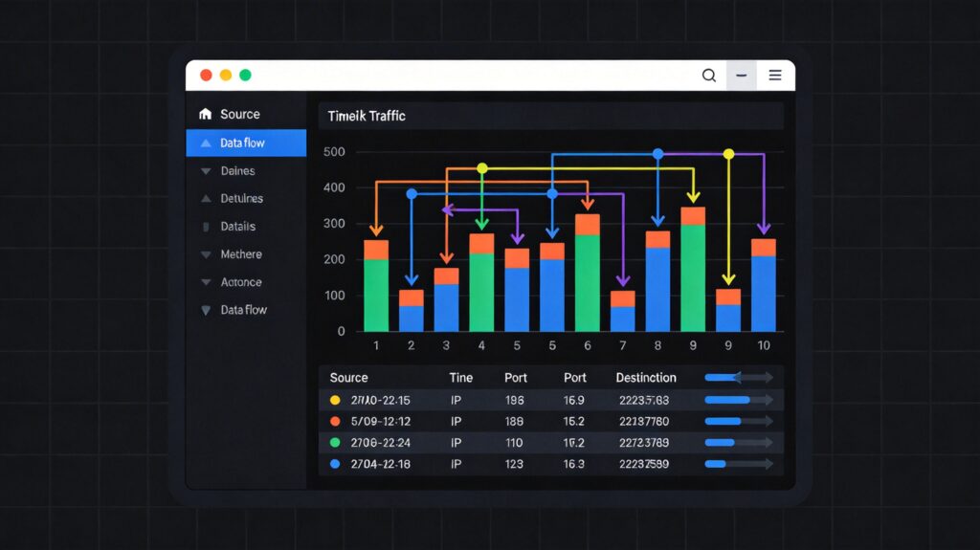Click the search magnifier icon
The image size is (980, 550).
[x=709, y=76]
